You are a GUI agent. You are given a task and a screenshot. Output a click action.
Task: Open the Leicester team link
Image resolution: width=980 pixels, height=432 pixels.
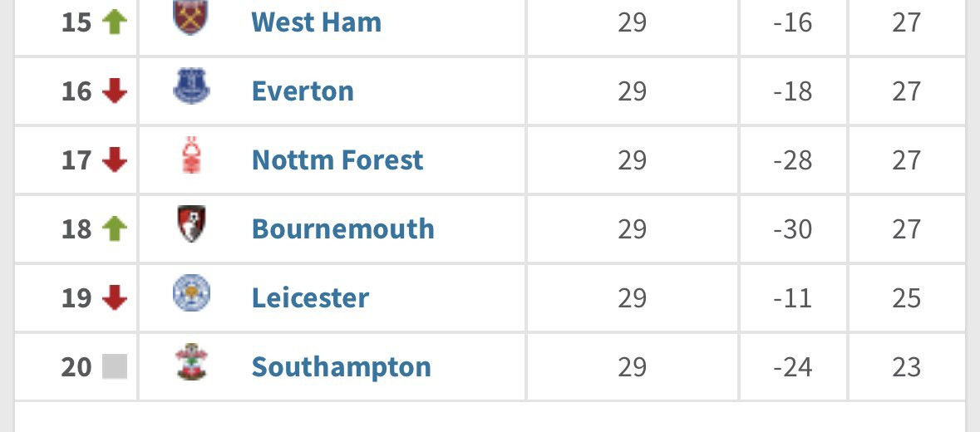[x=310, y=297]
